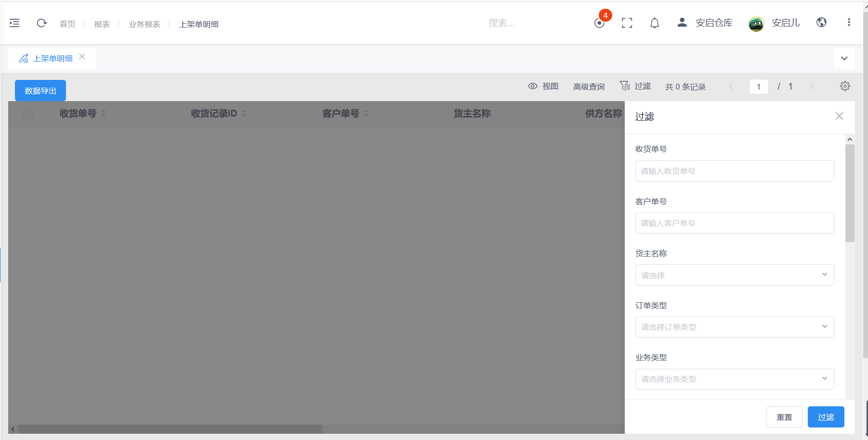
Task: Click the blue 过滤 apply button
Action: [x=826, y=417]
